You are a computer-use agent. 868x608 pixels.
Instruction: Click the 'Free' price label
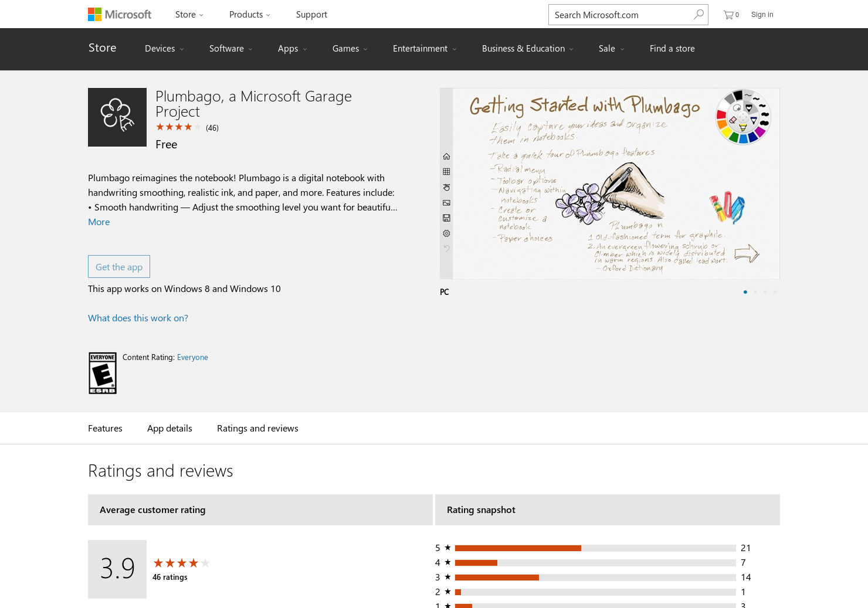(x=167, y=145)
